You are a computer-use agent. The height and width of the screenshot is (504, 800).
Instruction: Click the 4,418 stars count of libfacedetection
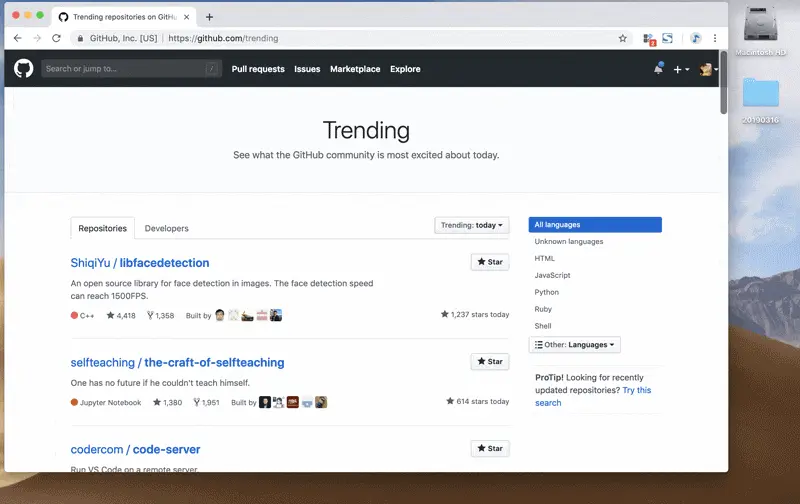pos(121,316)
